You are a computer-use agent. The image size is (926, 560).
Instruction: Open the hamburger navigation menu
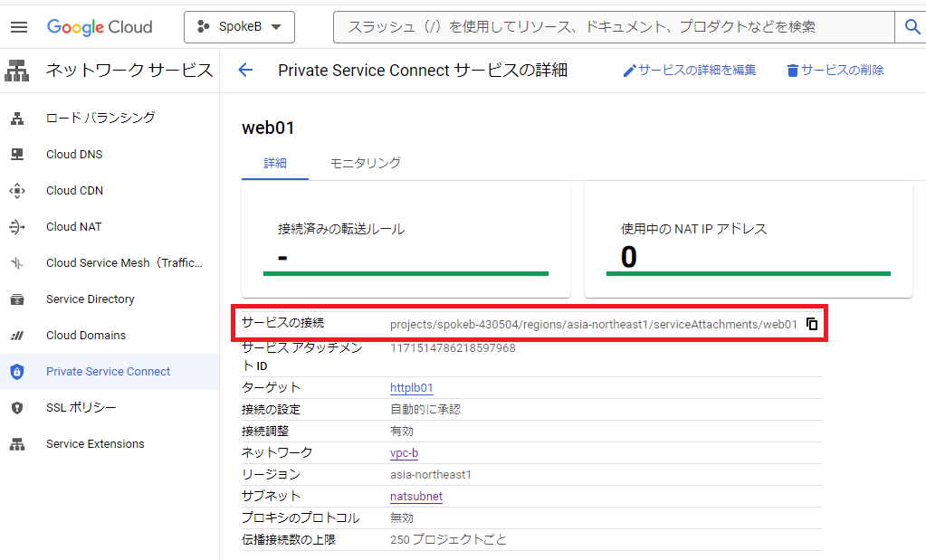pyautogui.click(x=19, y=27)
